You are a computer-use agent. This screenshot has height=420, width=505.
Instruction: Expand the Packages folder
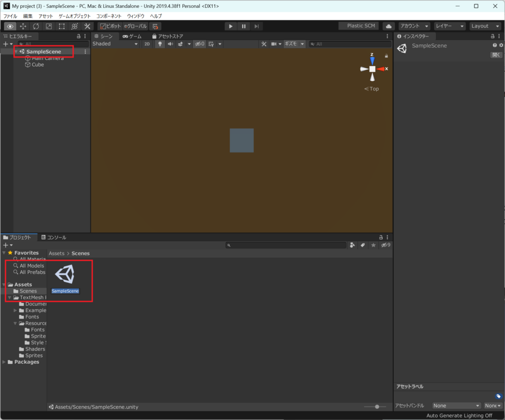click(x=4, y=362)
